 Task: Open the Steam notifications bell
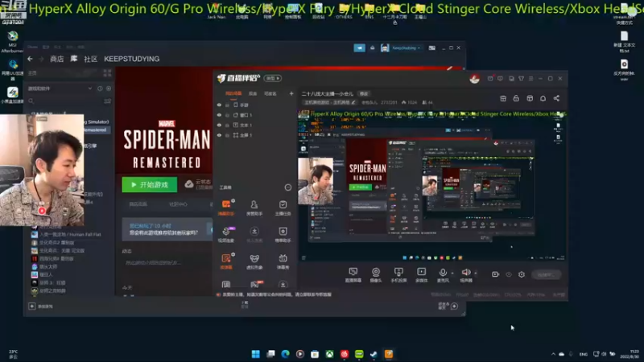[373, 48]
